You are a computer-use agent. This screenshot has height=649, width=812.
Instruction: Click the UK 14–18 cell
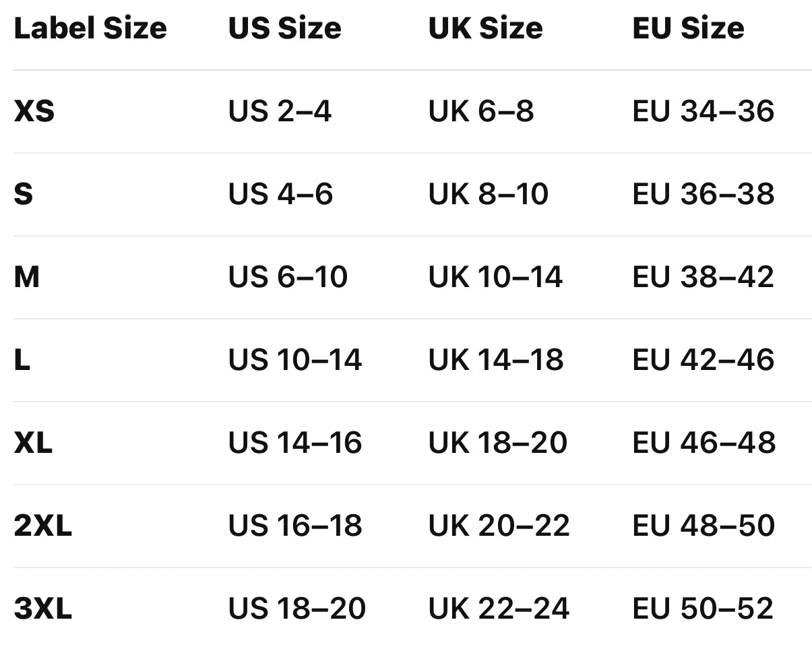(495, 360)
